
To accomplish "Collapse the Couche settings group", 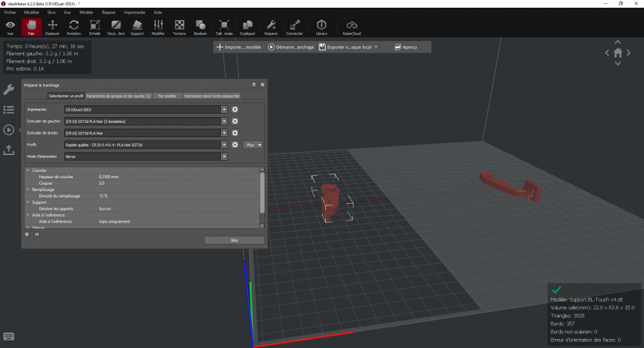I will (x=28, y=170).
